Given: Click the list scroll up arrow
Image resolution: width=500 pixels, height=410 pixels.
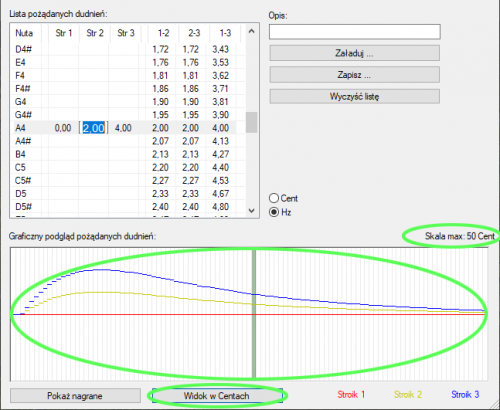Looking at the screenshot, I should [252, 31].
